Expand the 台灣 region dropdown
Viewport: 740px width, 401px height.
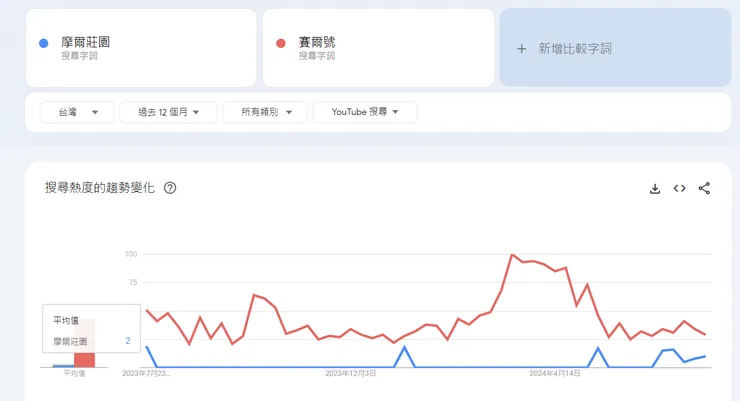(x=76, y=112)
